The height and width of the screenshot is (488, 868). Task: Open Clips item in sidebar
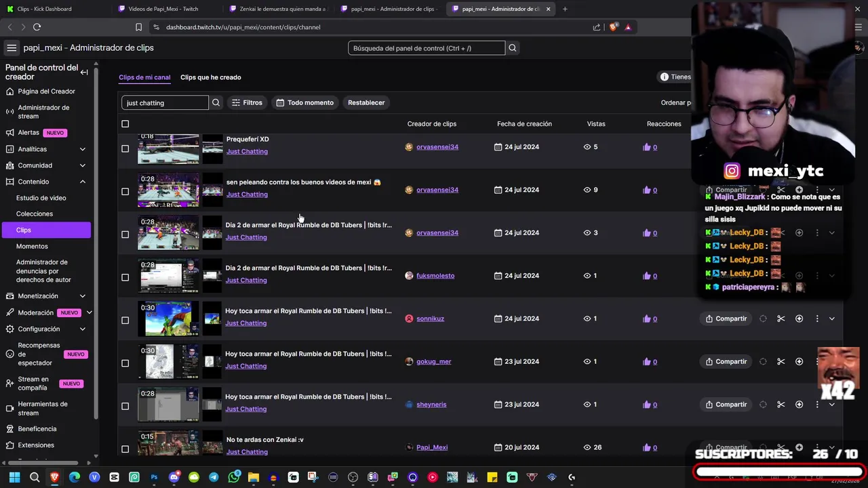coord(46,230)
